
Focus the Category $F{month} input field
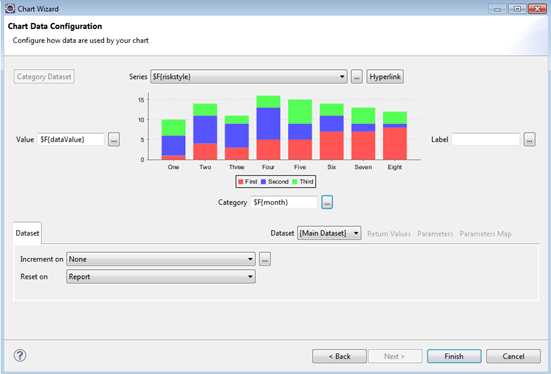(284, 202)
